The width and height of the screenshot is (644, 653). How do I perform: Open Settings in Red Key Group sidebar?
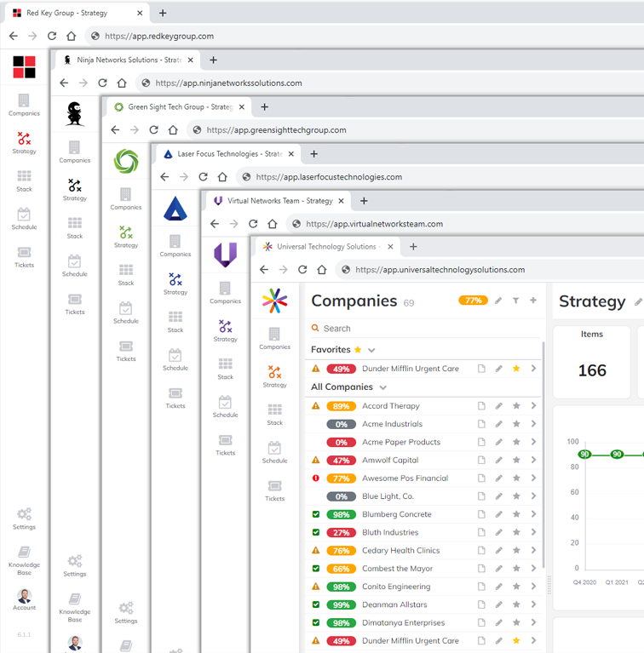[x=24, y=518]
